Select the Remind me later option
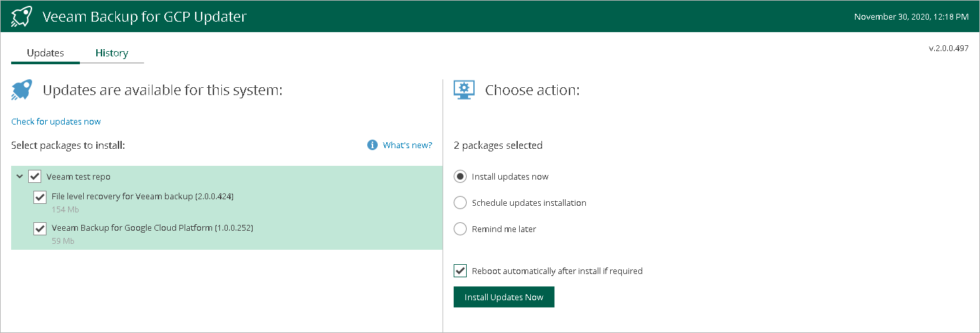 pyautogui.click(x=460, y=229)
